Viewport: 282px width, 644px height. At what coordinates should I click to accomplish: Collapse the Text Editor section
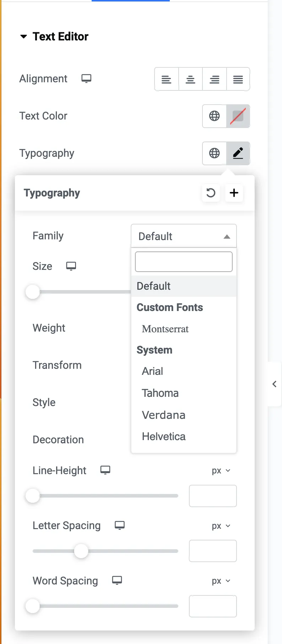23,36
